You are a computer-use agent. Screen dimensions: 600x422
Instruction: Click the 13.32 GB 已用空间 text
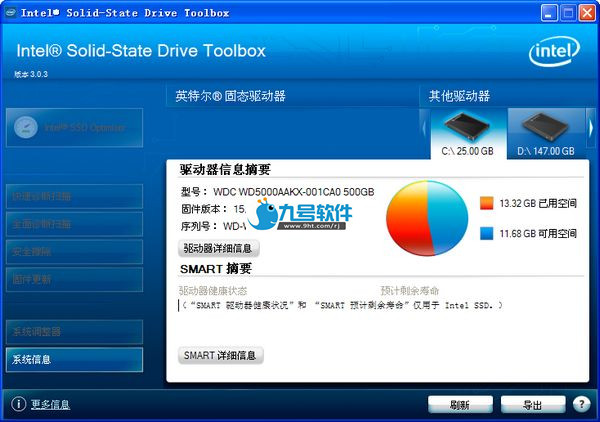click(x=538, y=203)
